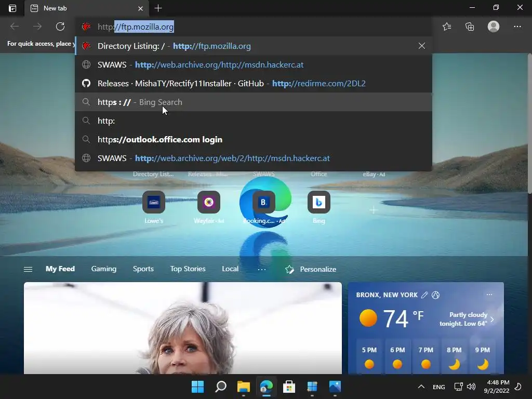Select SWAWS web.archive.org/http://msdn.hackerc.at suggestion
Viewport: 532px width, 399px height.
click(254, 64)
